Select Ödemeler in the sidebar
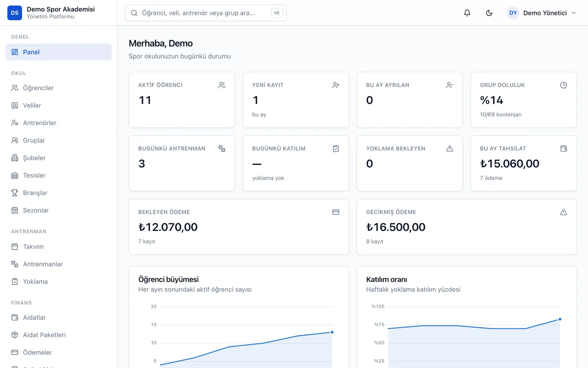The image size is (588, 368). point(59,352)
